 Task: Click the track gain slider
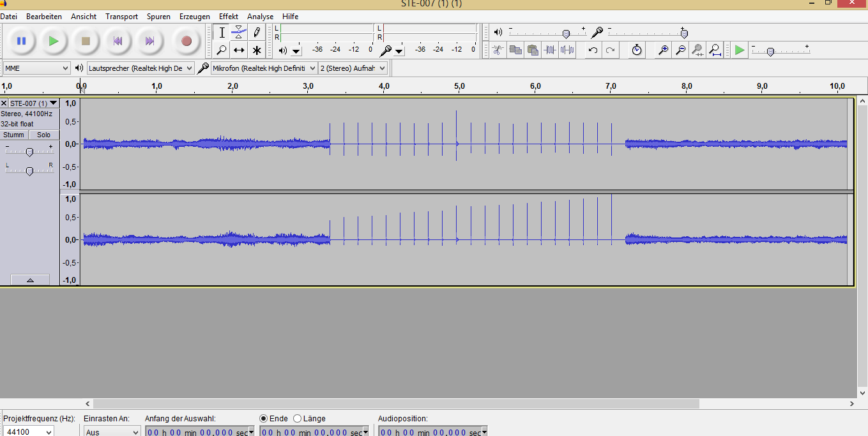pyautogui.click(x=29, y=151)
